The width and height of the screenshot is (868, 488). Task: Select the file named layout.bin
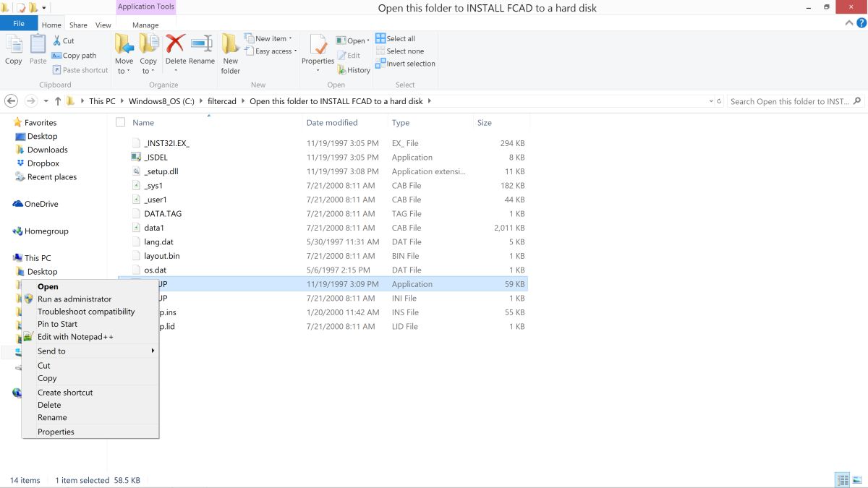point(162,256)
